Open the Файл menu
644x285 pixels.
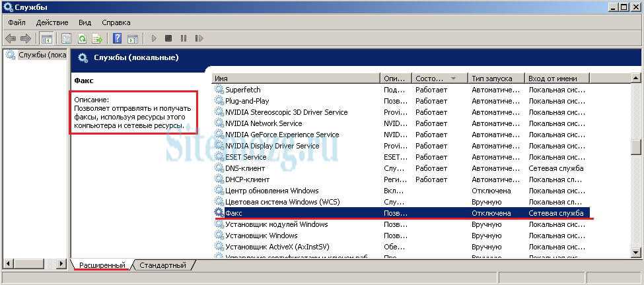[17, 22]
